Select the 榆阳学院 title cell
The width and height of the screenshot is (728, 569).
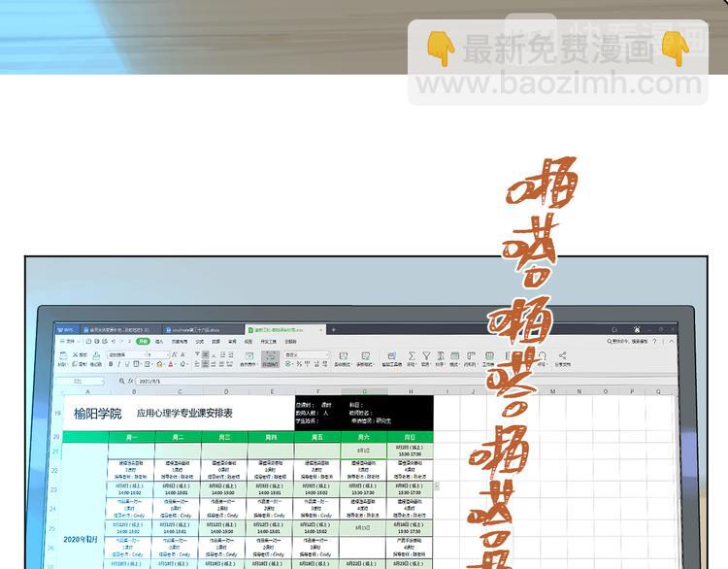coord(98,413)
